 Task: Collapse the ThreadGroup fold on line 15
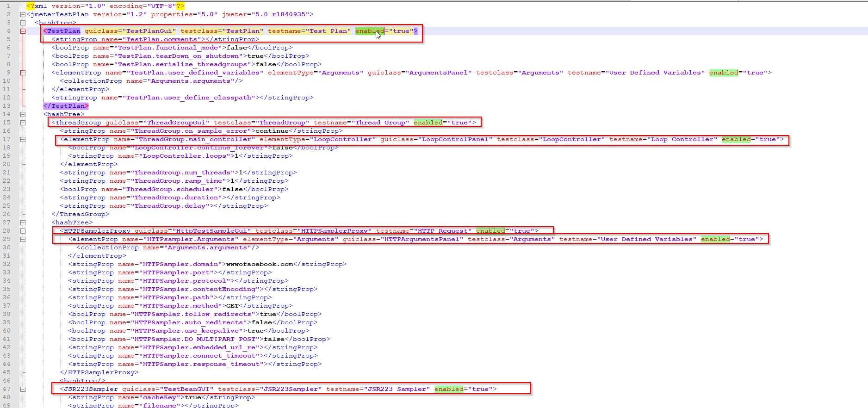[23, 123]
